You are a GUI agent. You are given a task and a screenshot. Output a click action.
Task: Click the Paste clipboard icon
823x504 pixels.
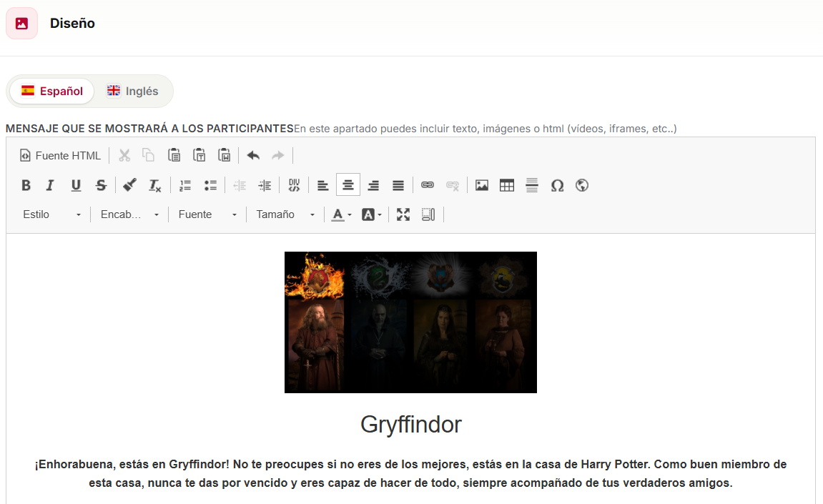pos(174,155)
